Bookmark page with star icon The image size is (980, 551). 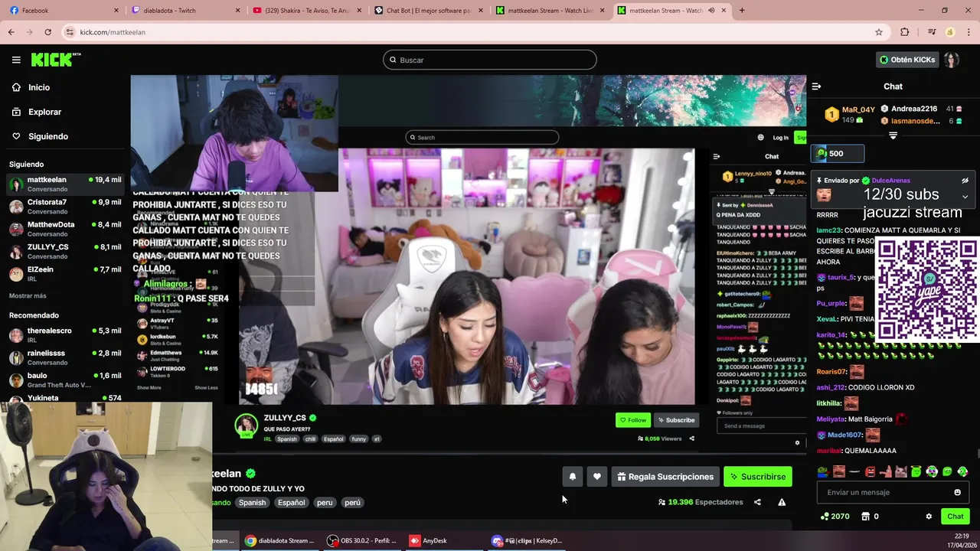coord(879,32)
